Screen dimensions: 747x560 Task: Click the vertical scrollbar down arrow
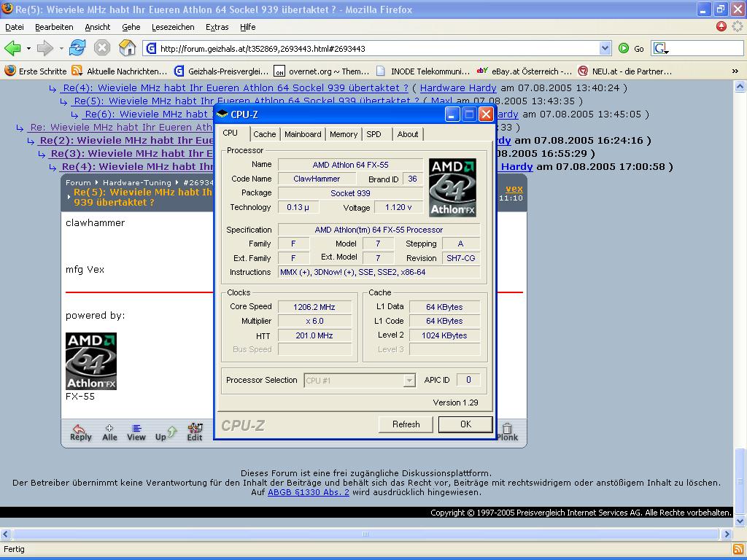pyautogui.click(x=740, y=521)
